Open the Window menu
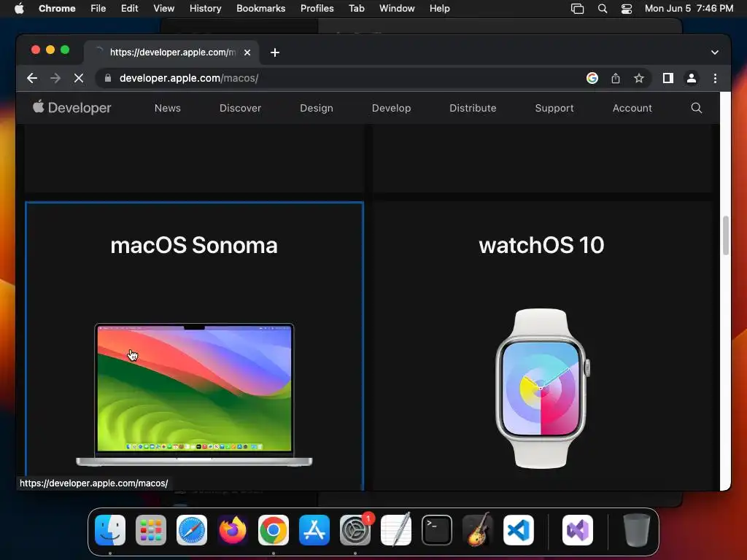The width and height of the screenshot is (747, 560). point(397,9)
